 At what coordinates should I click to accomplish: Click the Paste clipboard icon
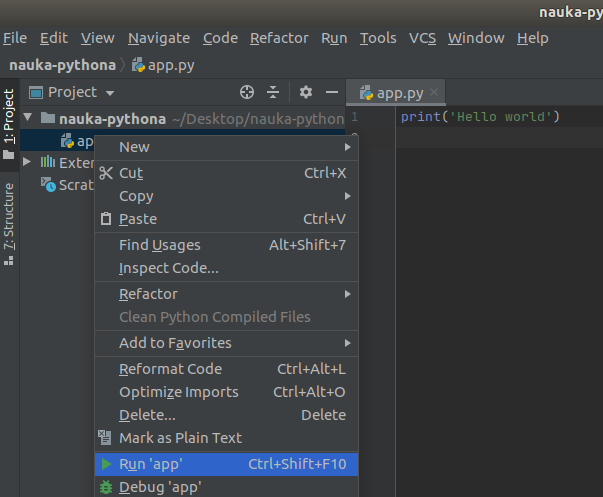click(106, 219)
